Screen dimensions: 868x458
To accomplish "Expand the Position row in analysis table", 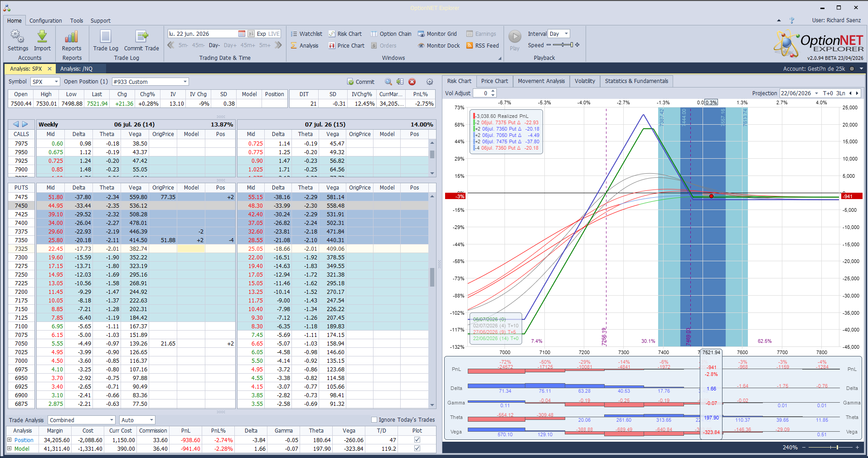I will pyautogui.click(x=9, y=440).
